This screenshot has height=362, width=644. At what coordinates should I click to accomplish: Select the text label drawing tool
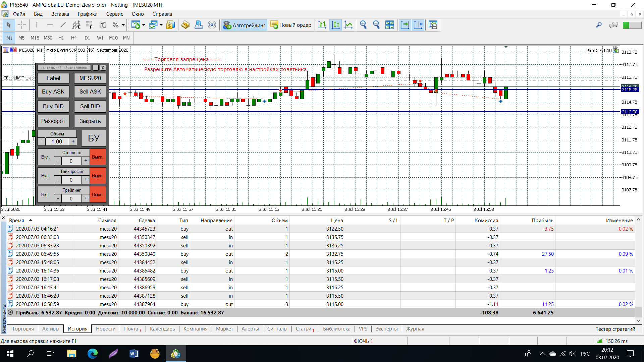(x=103, y=25)
